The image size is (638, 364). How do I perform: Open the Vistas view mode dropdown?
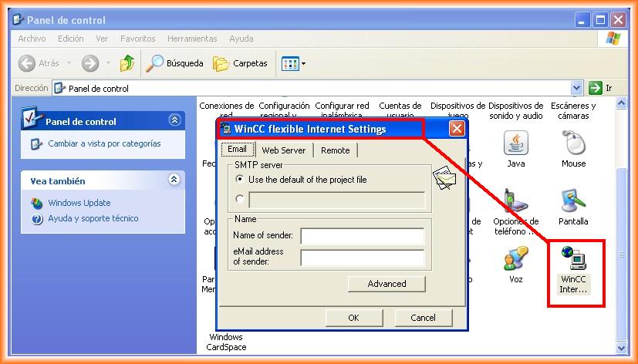pos(294,63)
